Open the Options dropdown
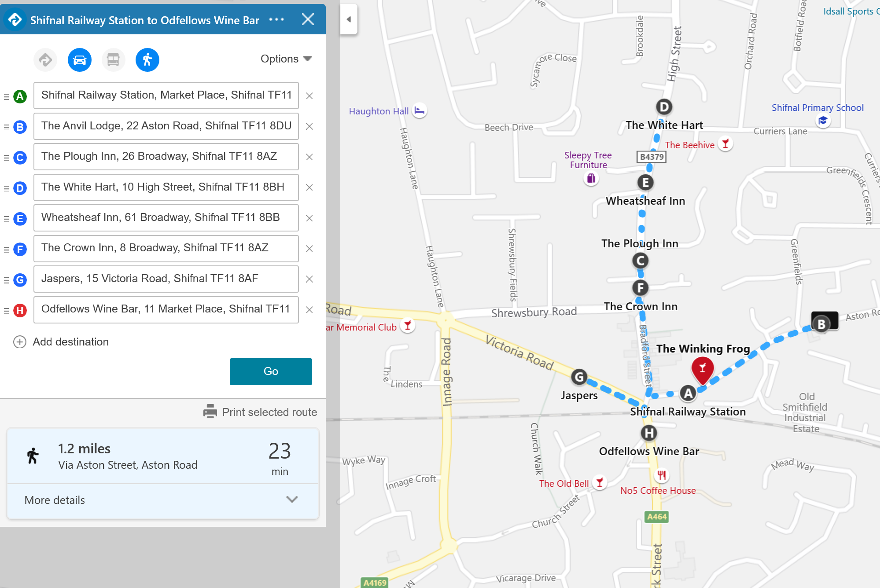The height and width of the screenshot is (588, 880). tap(286, 59)
